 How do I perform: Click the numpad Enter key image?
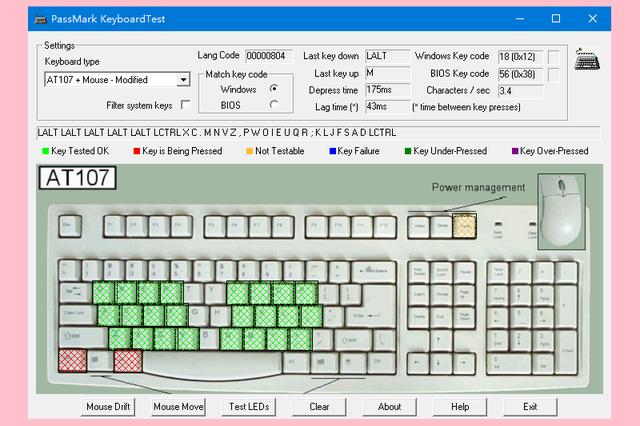click(x=567, y=351)
